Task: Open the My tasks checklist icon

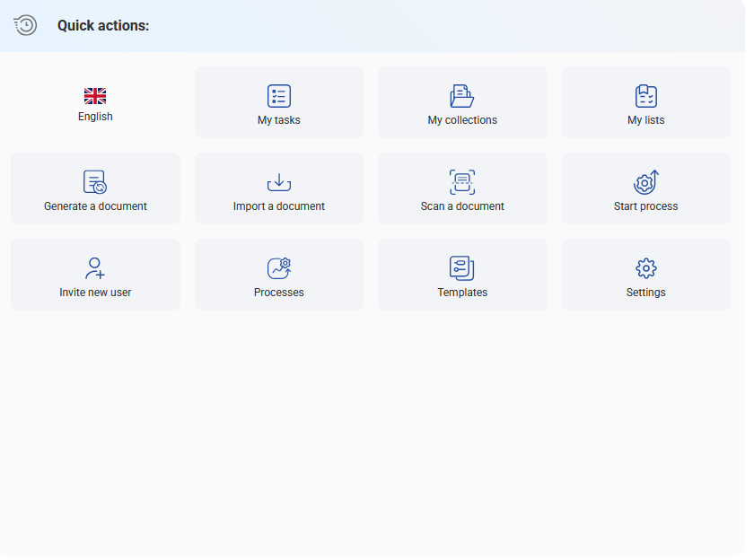Action: point(279,96)
